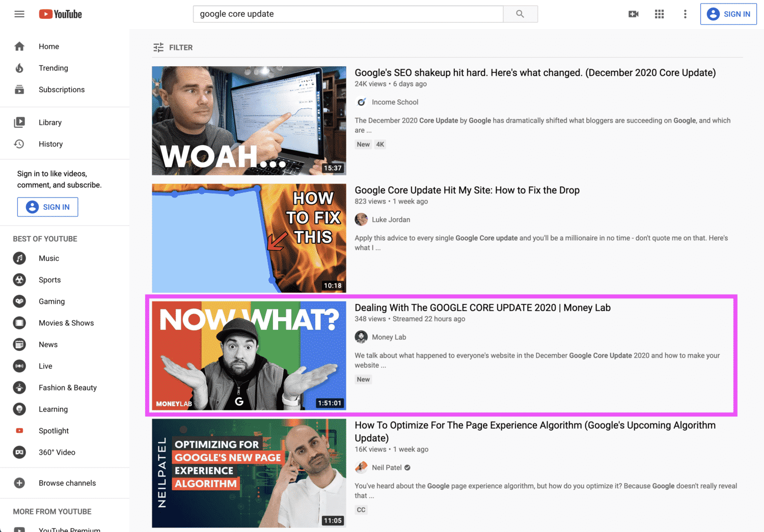Click SIGN IN button in top right
Screen dimensions: 764x532
click(728, 14)
